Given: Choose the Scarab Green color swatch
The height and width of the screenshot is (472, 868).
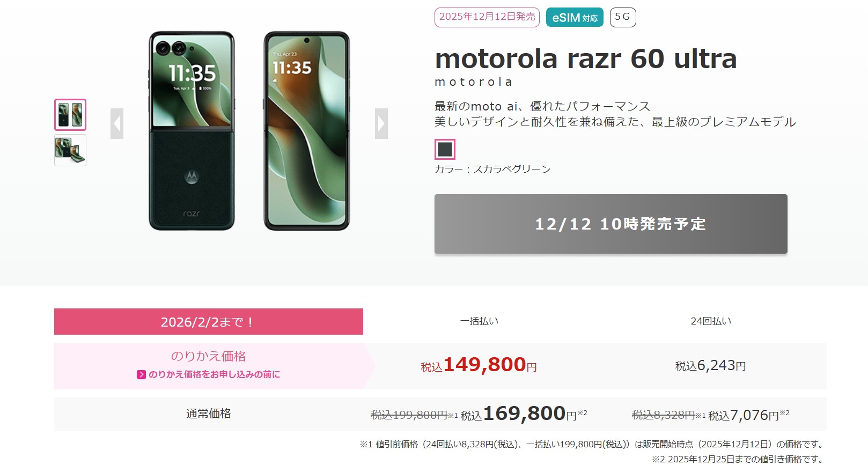Looking at the screenshot, I should [445, 149].
